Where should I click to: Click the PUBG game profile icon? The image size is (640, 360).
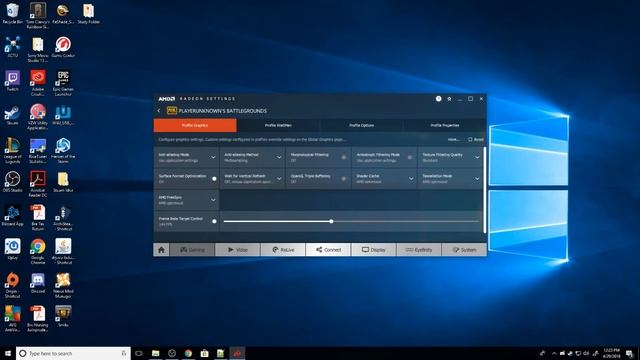[171, 111]
